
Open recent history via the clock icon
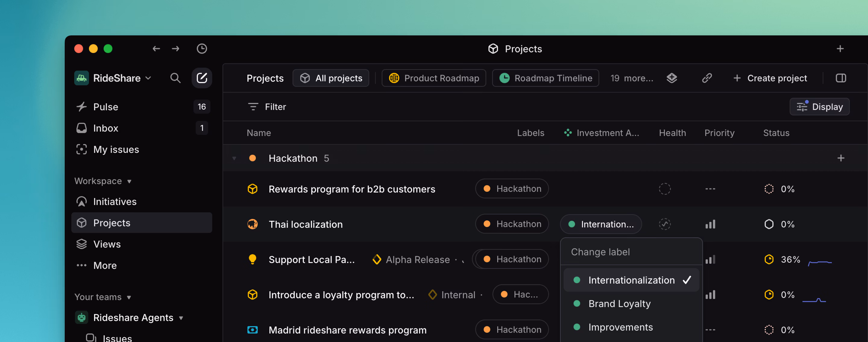(x=202, y=49)
